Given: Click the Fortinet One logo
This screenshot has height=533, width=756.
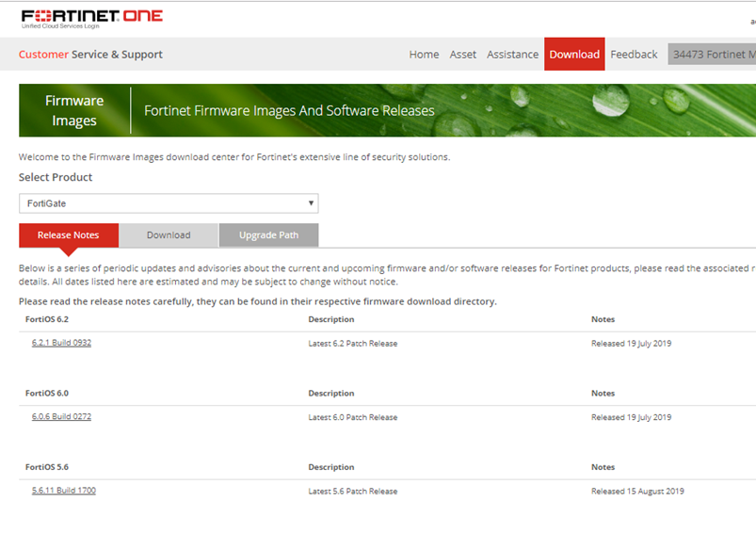Looking at the screenshot, I should pos(92,19).
